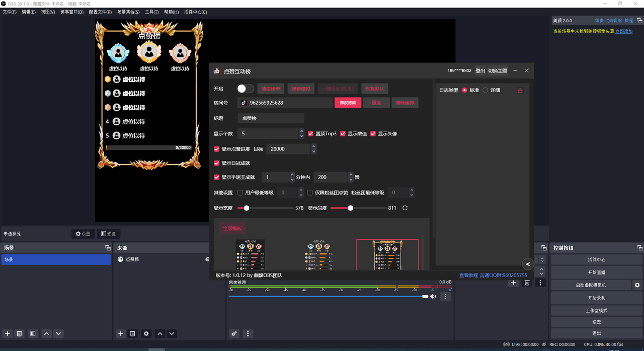Delete the selected source with the trash icon

pos(133,333)
